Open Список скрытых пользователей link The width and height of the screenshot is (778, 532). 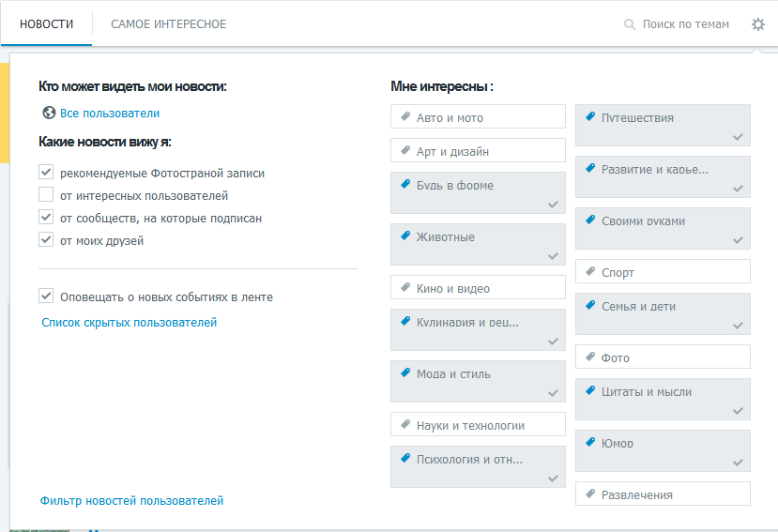[x=129, y=323]
